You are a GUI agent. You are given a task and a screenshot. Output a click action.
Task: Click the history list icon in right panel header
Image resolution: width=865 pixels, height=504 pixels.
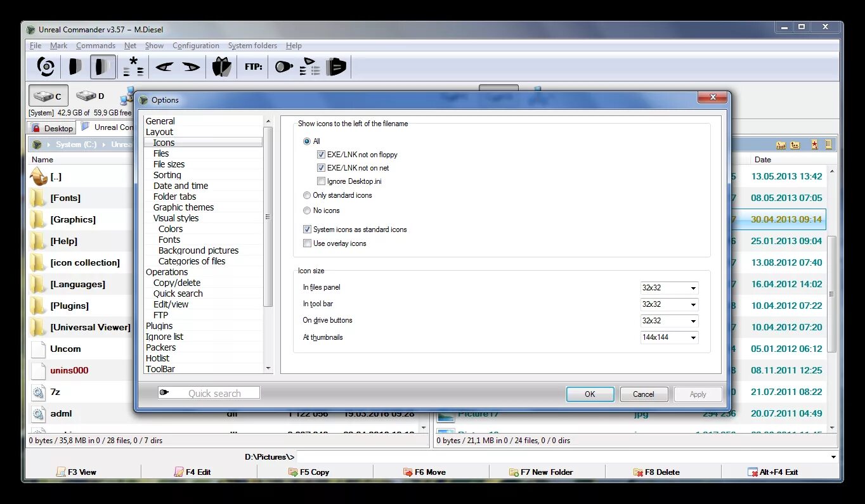(x=828, y=145)
